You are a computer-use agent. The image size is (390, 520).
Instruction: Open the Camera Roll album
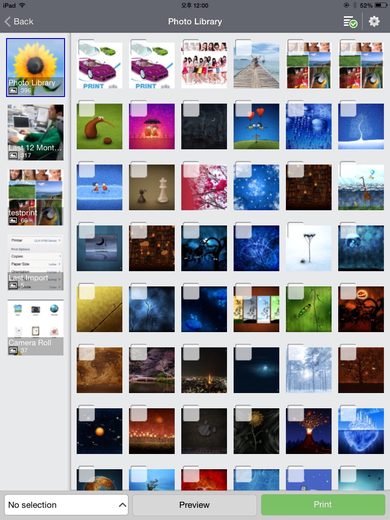(35, 327)
